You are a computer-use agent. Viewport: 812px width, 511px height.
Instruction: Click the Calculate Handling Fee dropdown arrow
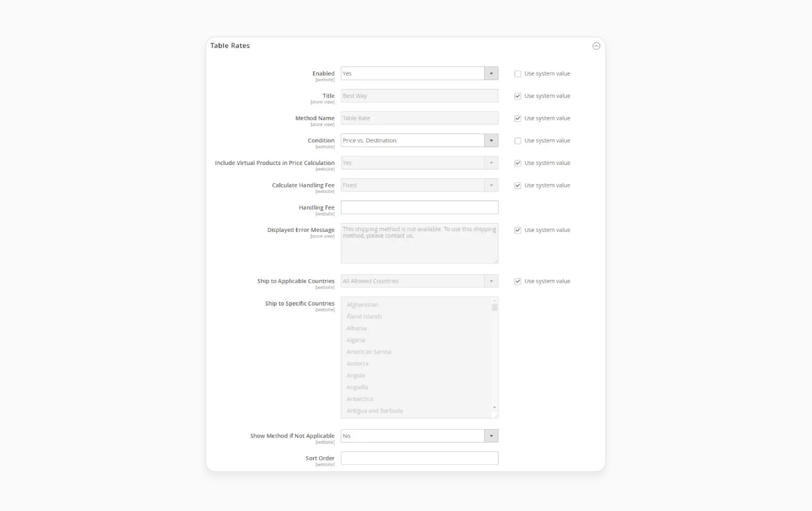coord(491,185)
